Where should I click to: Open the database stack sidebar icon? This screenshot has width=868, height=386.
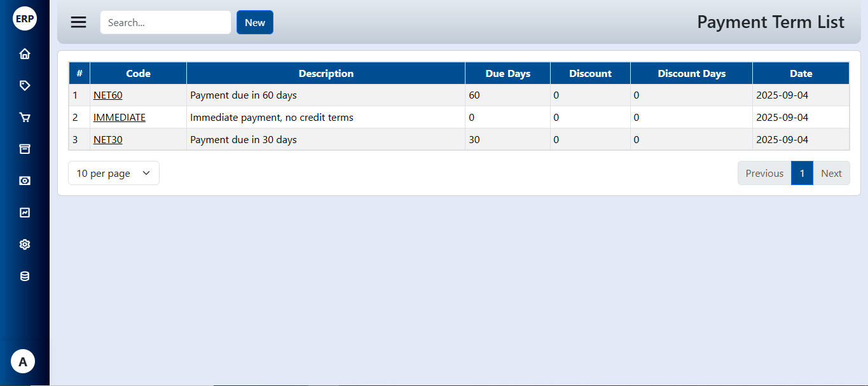(x=25, y=276)
